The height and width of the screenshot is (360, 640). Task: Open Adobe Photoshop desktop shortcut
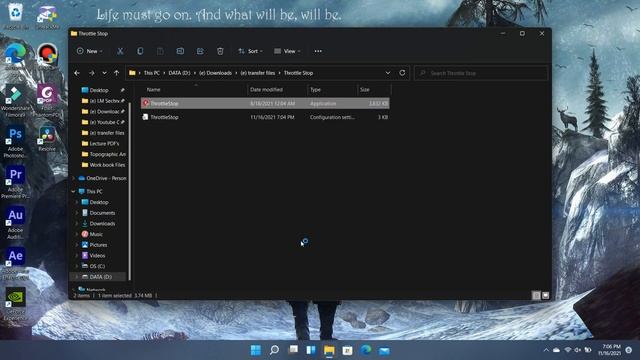tap(15, 142)
